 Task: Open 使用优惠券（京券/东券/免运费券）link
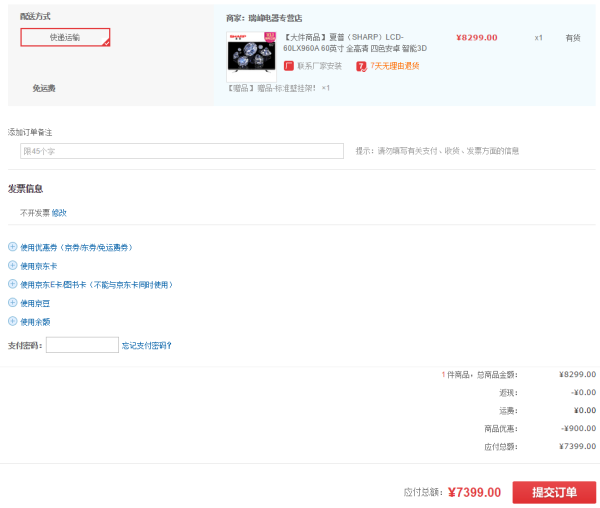77,247
